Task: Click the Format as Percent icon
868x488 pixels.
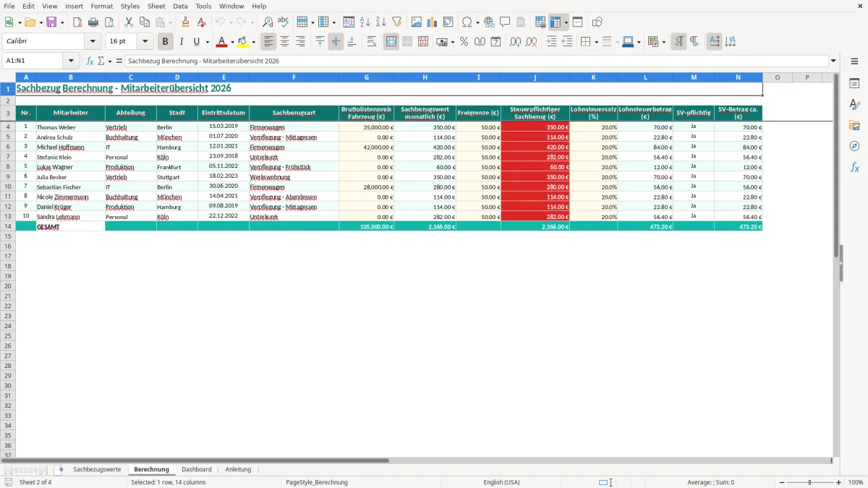Action: (464, 42)
